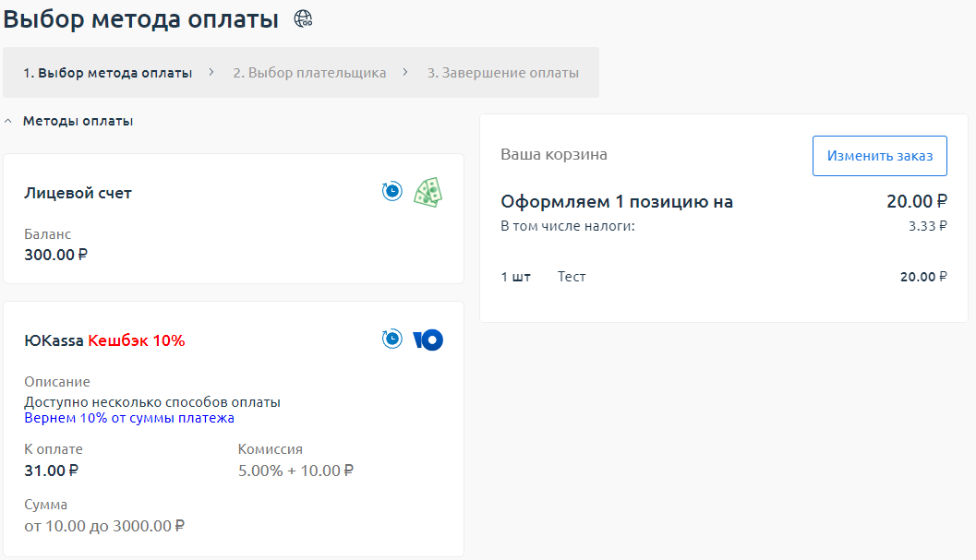Click the 300.00 ₽ balance amount
Image resolution: width=976 pixels, height=560 pixels.
55,255
